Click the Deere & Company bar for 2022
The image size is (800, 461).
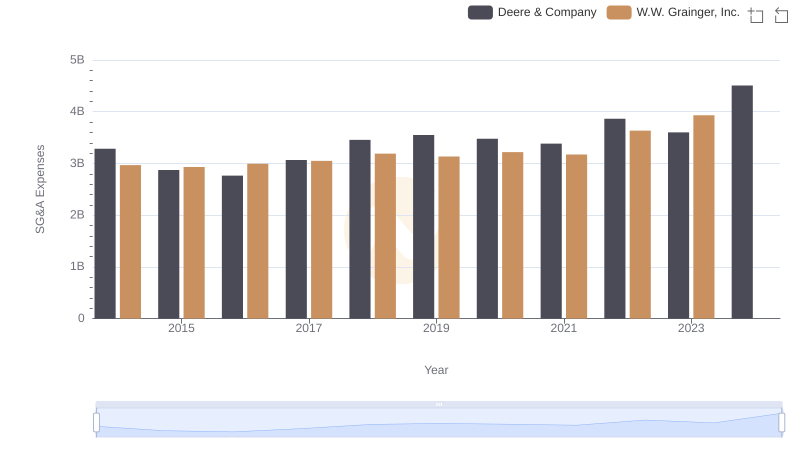tap(614, 219)
